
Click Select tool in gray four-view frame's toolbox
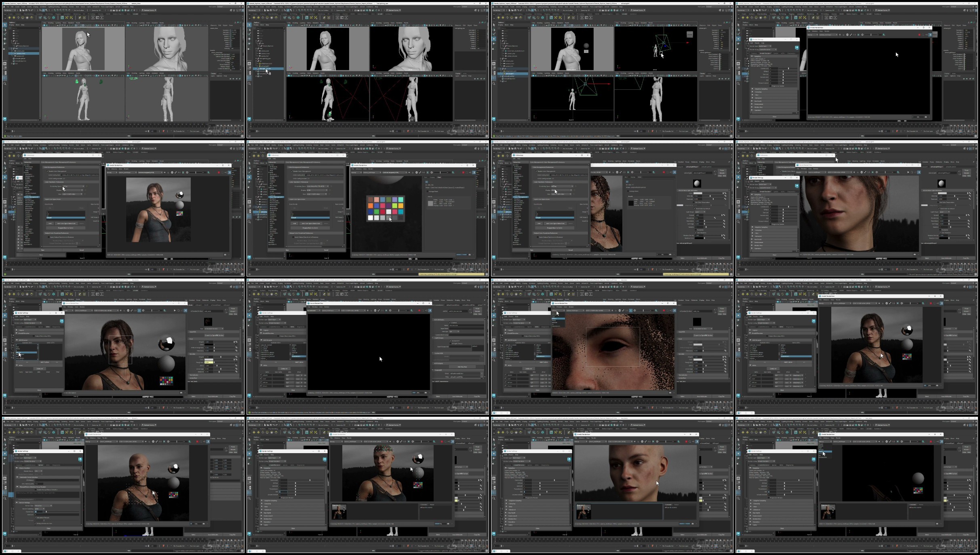(x=5, y=25)
